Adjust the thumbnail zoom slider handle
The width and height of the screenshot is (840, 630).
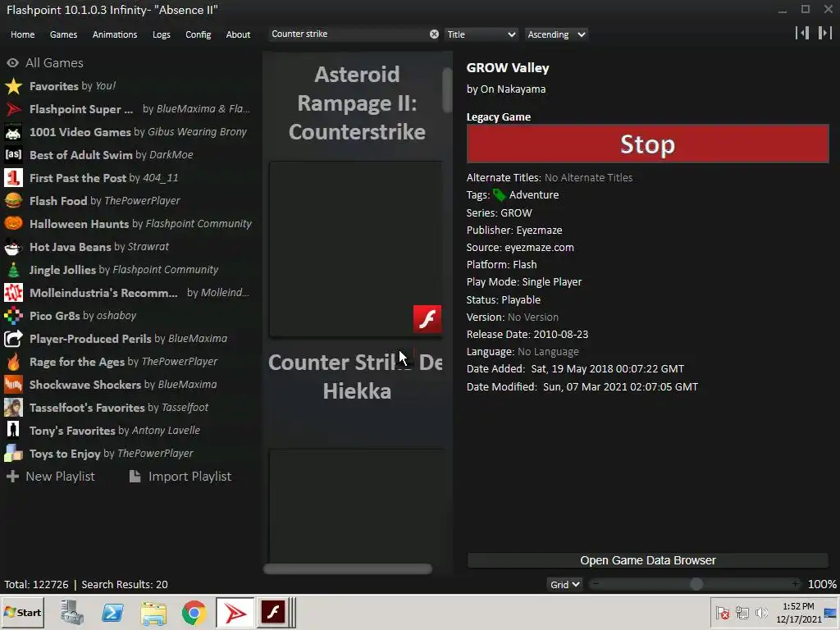click(696, 584)
